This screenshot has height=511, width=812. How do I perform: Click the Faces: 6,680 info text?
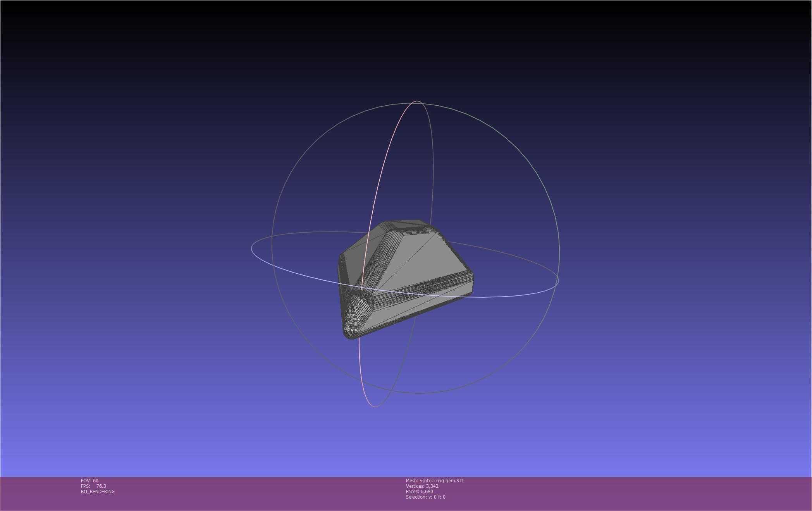click(x=420, y=491)
